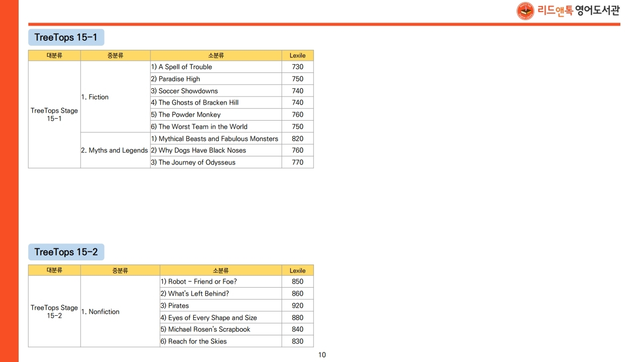Click the Lexile header in first table
The width and height of the screenshot is (644, 362).
click(297, 55)
